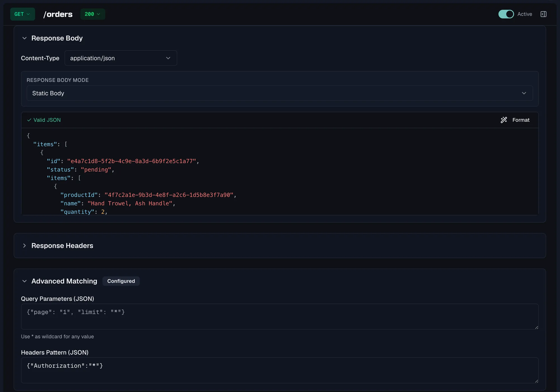Screen dimensions: 560x392
Task: Click the Headers Pattern JSON field
Action: tap(279, 370)
